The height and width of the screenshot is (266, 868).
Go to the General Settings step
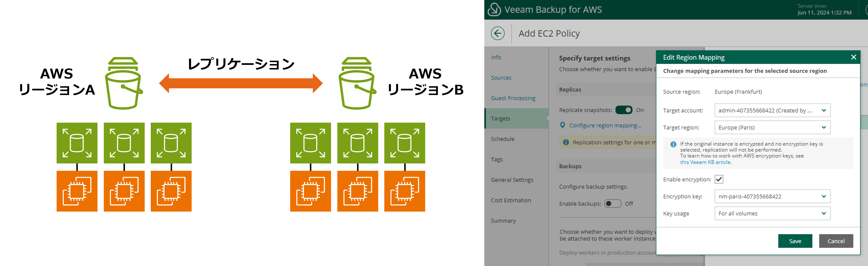pos(512,180)
